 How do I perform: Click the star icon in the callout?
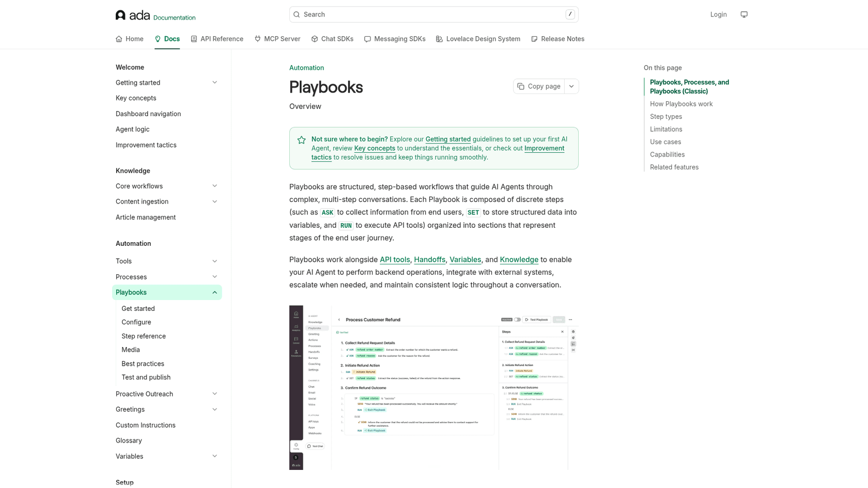point(302,140)
